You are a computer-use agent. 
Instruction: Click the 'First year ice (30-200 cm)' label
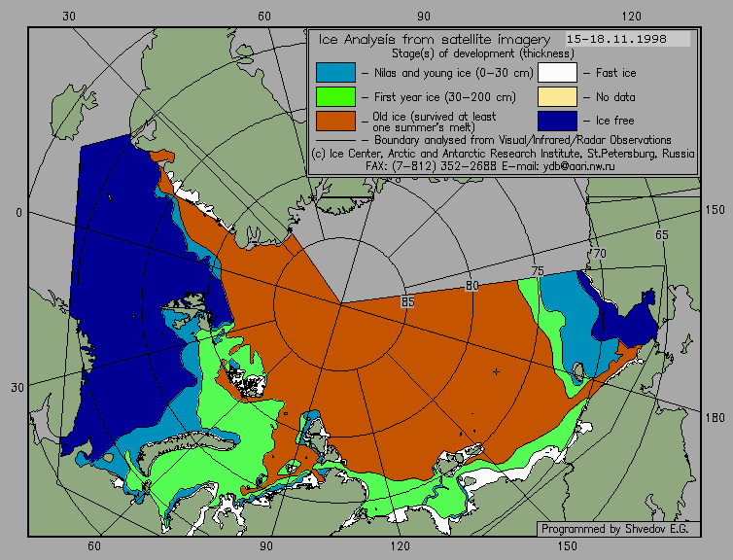click(445, 97)
